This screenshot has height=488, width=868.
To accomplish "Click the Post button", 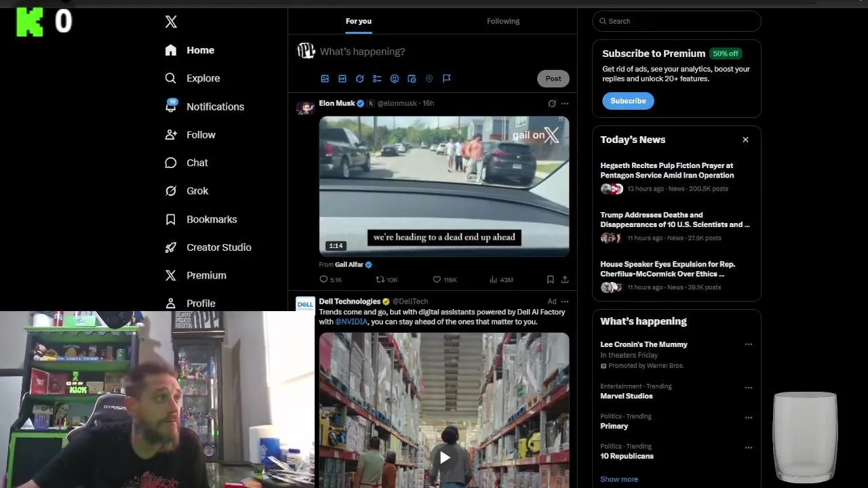I will click(x=553, y=79).
